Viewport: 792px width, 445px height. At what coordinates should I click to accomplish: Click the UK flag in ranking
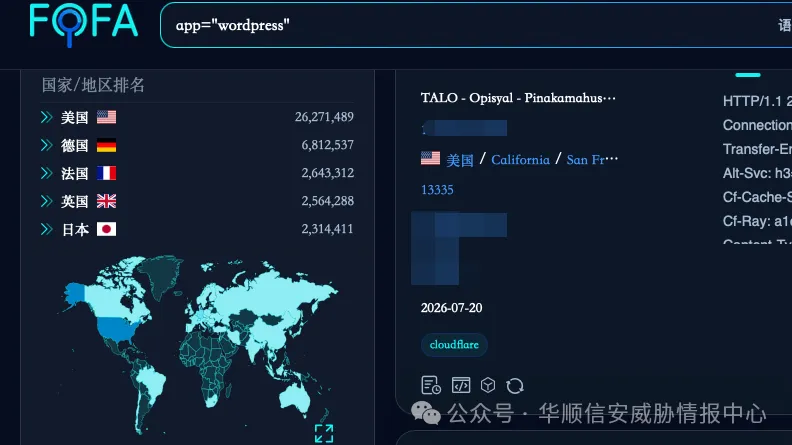(106, 201)
